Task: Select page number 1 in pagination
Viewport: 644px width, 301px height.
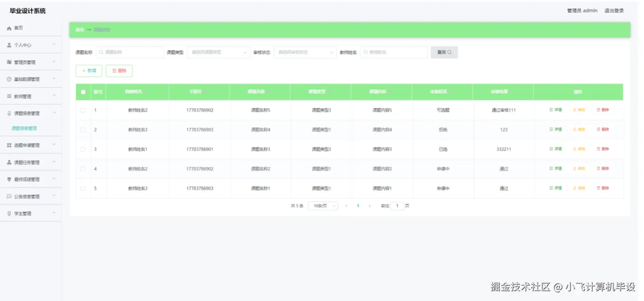Action: coord(358,206)
